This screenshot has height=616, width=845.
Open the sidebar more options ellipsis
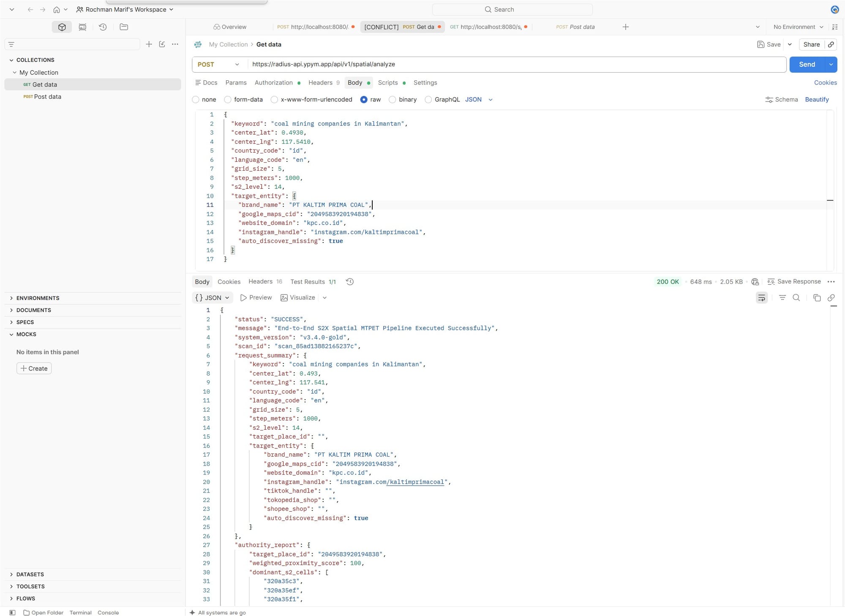[175, 44]
